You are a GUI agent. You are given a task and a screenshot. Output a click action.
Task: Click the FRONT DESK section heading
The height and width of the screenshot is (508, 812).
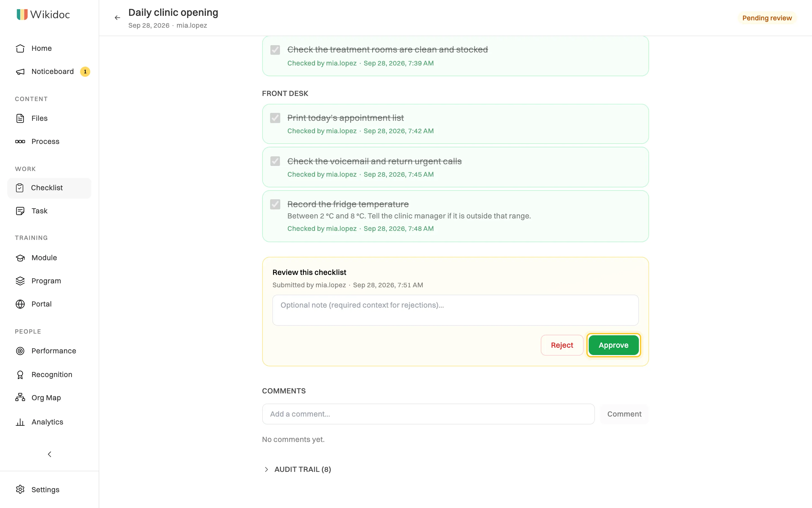point(285,93)
